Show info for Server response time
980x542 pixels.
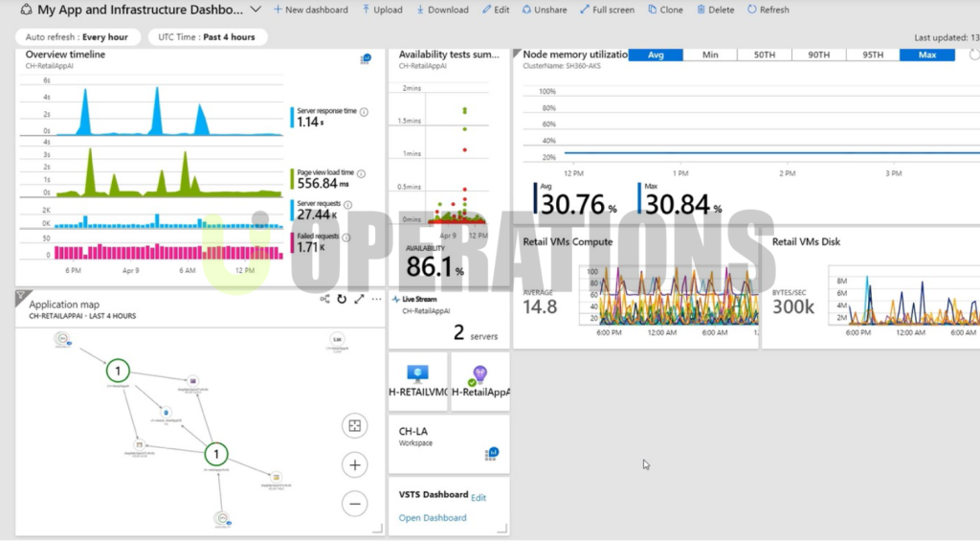(x=364, y=112)
